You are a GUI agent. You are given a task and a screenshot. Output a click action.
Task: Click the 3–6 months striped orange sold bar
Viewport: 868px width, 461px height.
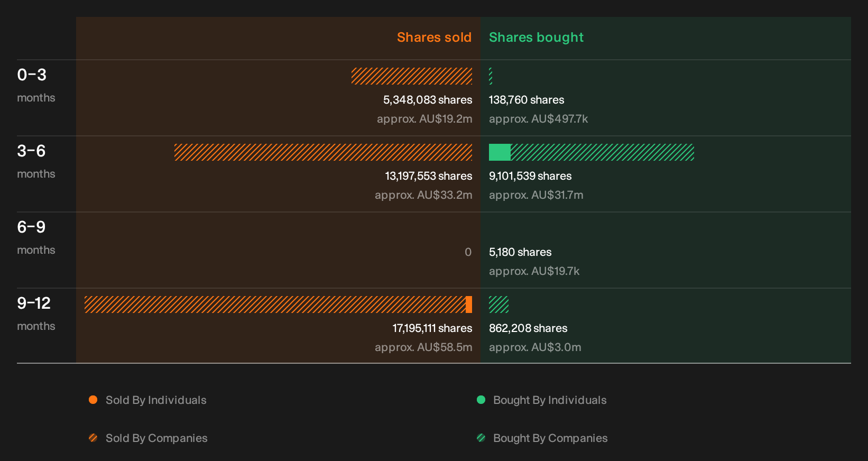tap(323, 152)
